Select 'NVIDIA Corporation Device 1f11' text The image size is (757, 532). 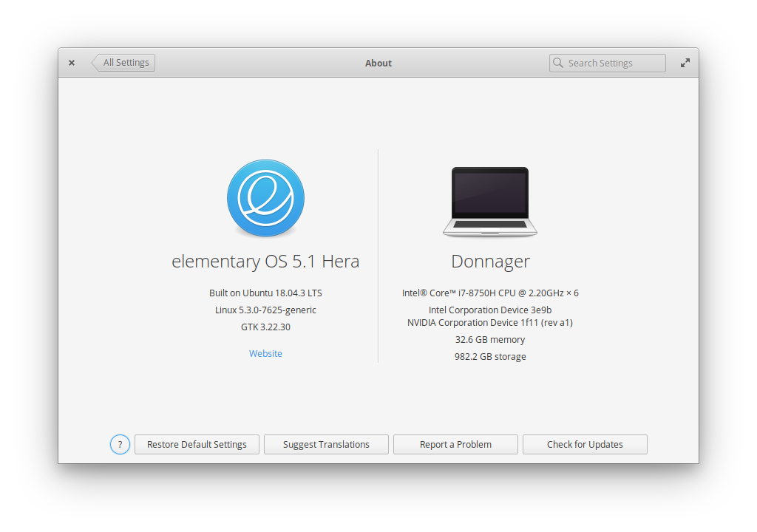473,322
